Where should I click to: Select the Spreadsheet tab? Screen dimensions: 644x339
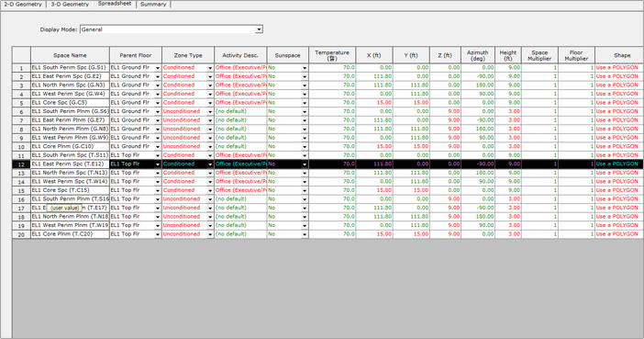(115, 4)
